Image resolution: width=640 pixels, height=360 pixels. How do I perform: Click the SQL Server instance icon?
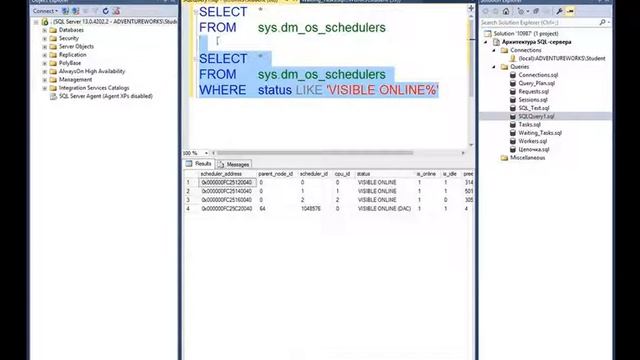[x=45, y=22]
